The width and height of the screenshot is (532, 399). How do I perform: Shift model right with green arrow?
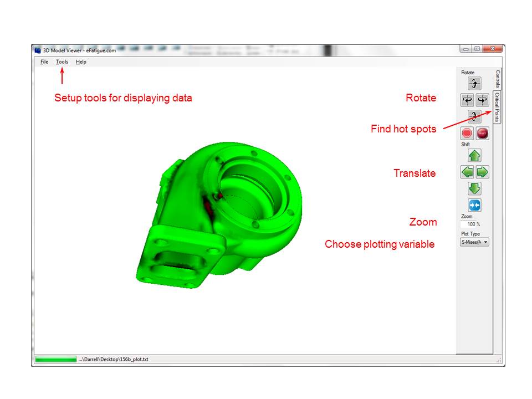click(x=482, y=172)
